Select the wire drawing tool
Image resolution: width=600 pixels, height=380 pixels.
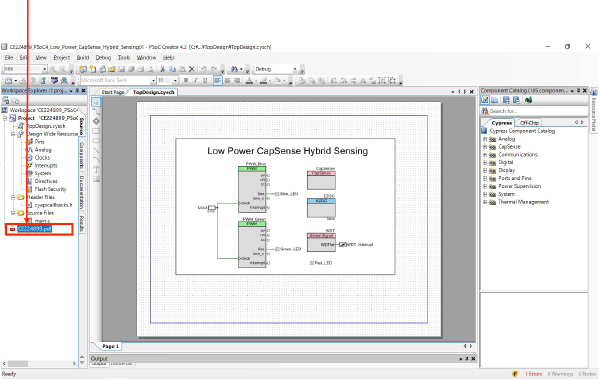pos(96,112)
